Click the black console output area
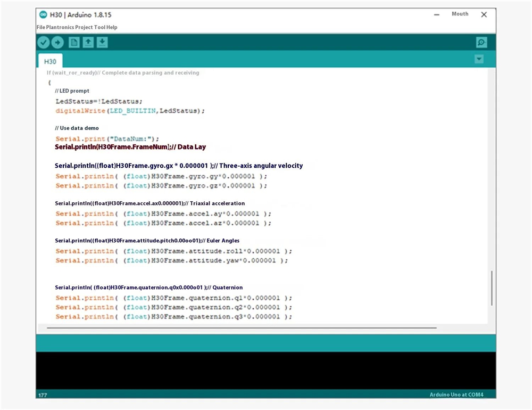The height and width of the screenshot is (410, 532). pos(265,371)
